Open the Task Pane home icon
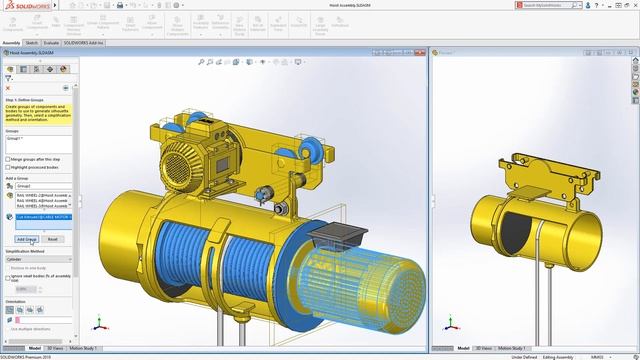Viewport: 640px width, 360px height. (x=636, y=60)
